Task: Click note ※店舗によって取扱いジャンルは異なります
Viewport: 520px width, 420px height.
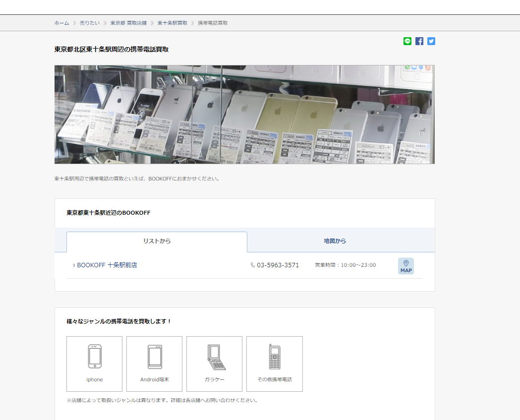Action: (x=162, y=401)
